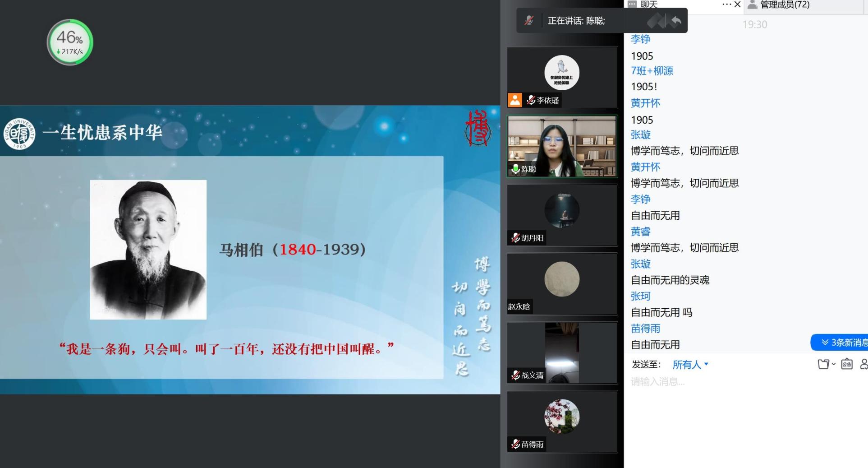Click the 46% download speed floating indicator
Image resolution: width=868 pixels, height=468 pixels.
click(x=70, y=42)
